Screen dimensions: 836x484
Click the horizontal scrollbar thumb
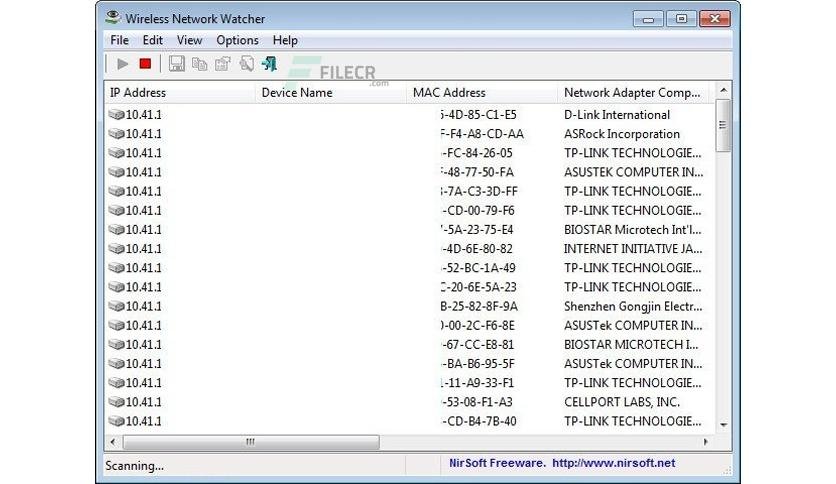point(251,442)
